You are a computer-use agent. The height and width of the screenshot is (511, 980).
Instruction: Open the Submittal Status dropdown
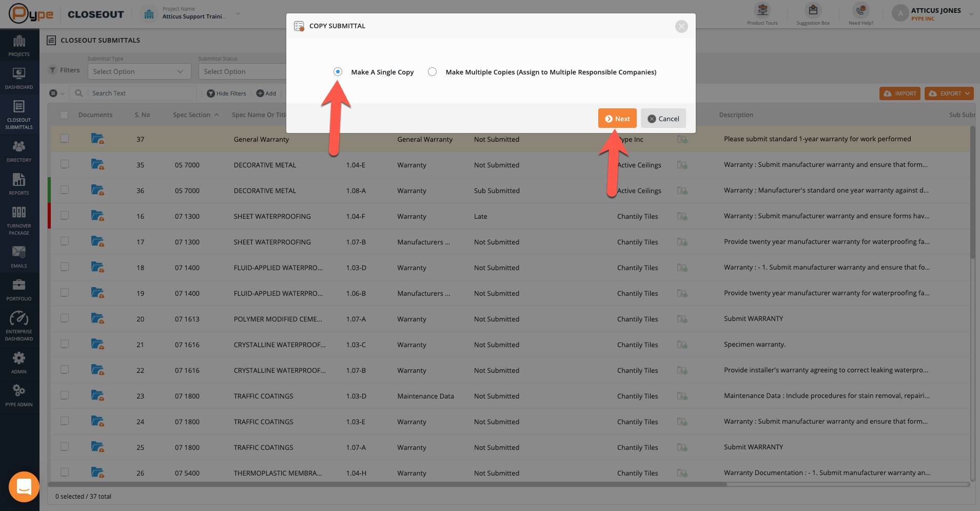coord(242,71)
